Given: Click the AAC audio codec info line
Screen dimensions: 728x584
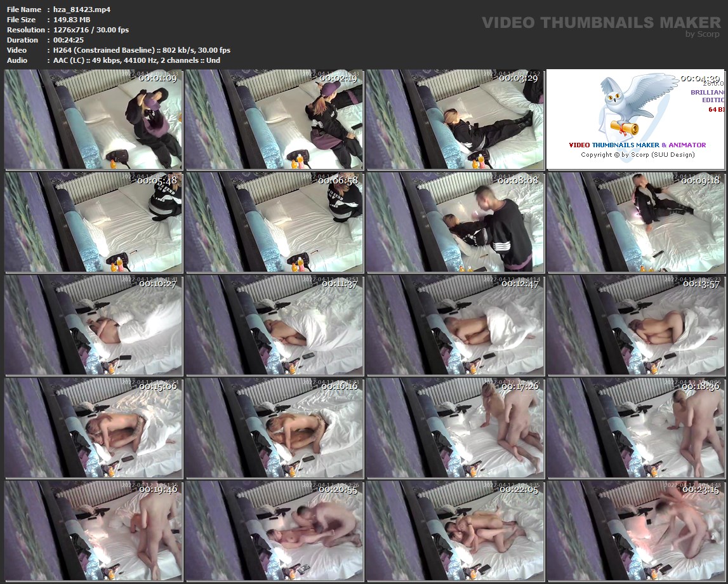Looking at the screenshot, I should [136, 60].
